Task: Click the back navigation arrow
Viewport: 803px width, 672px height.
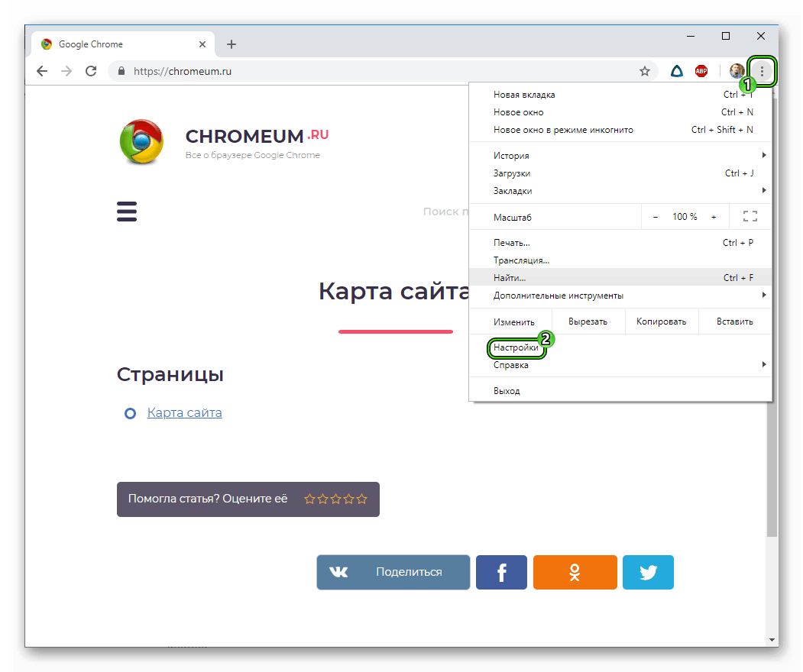Action: tap(42, 71)
